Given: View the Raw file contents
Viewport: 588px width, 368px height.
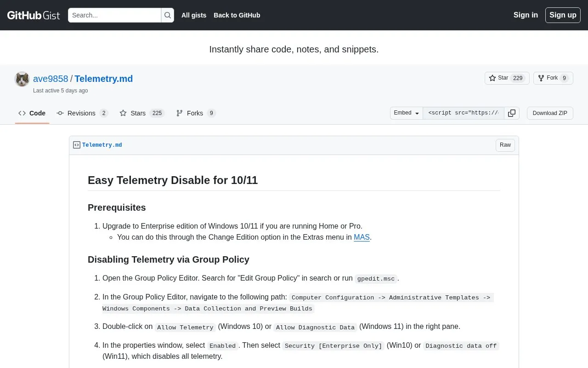Looking at the screenshot, I should pyautogui.click(x=505, y=145).
